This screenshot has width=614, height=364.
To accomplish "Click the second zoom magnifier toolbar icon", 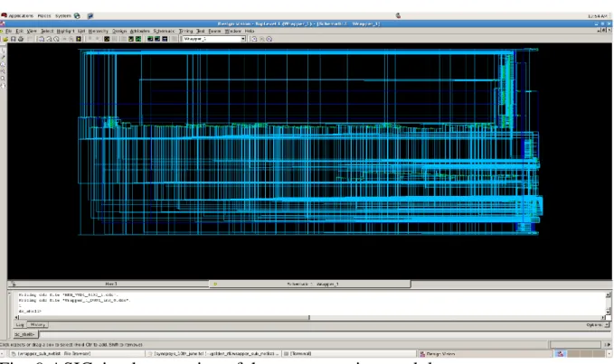I will pyautogui.click(x=49, y=39).
